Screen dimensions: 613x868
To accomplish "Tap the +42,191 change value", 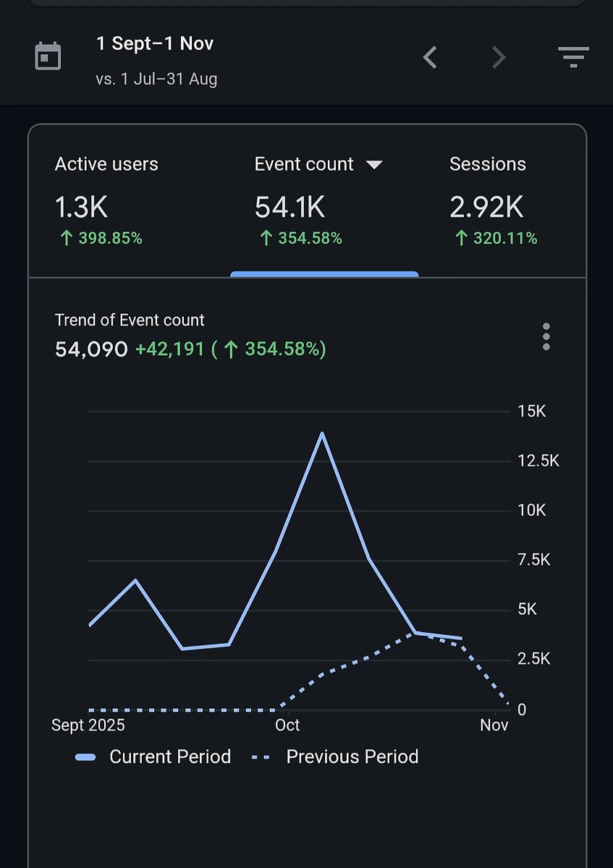I will [170, 350].
